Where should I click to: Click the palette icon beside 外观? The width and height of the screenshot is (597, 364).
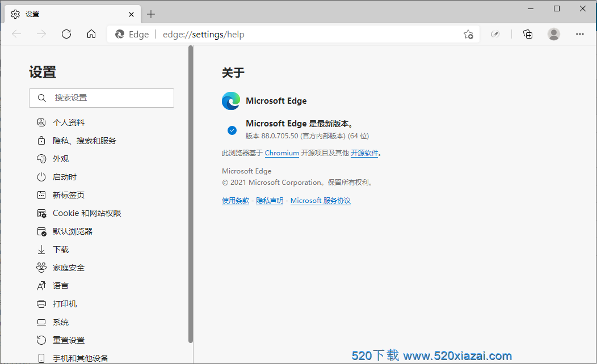[x=41, y=159]
